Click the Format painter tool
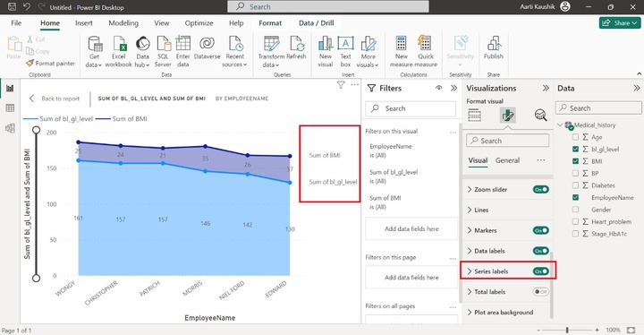This screenshot has height=335, width=644. pyautogui.click(x=50, y=64)
